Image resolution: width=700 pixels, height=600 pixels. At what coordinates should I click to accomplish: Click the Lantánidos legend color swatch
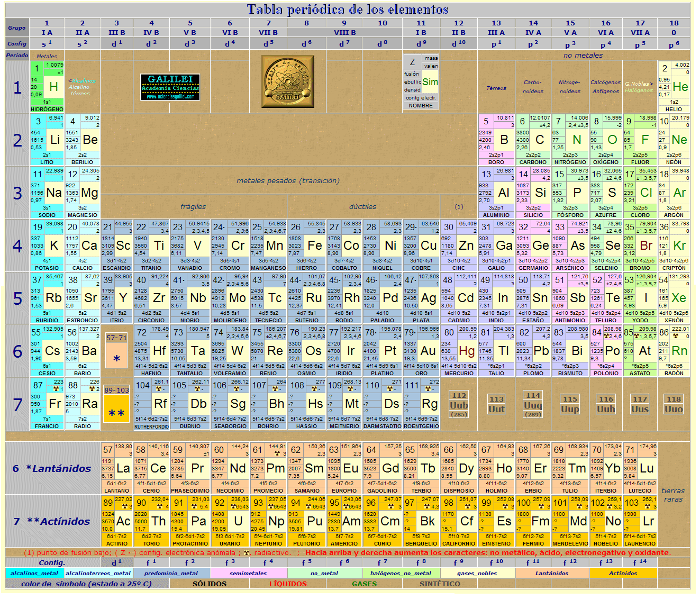[x=552, y=573]
